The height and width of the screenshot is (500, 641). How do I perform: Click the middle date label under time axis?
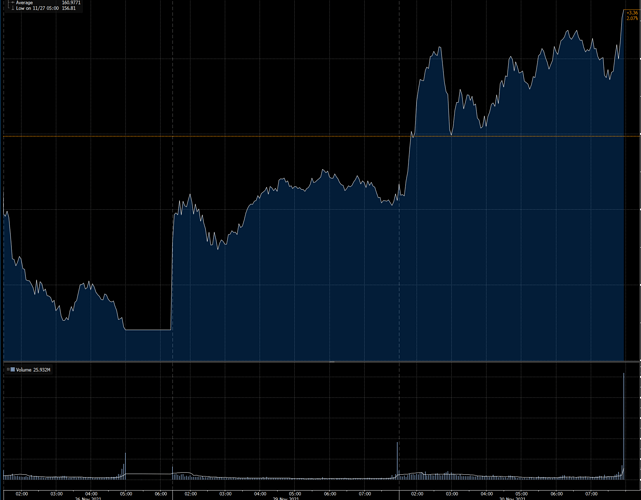(287, 498)
